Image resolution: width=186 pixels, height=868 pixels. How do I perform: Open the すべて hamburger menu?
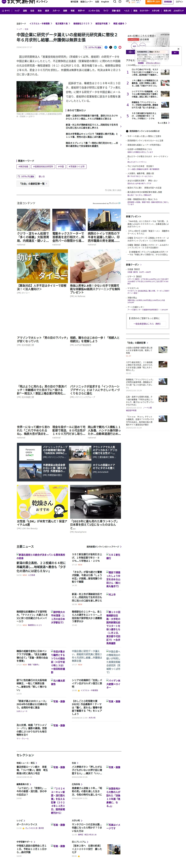coord(6,11)
